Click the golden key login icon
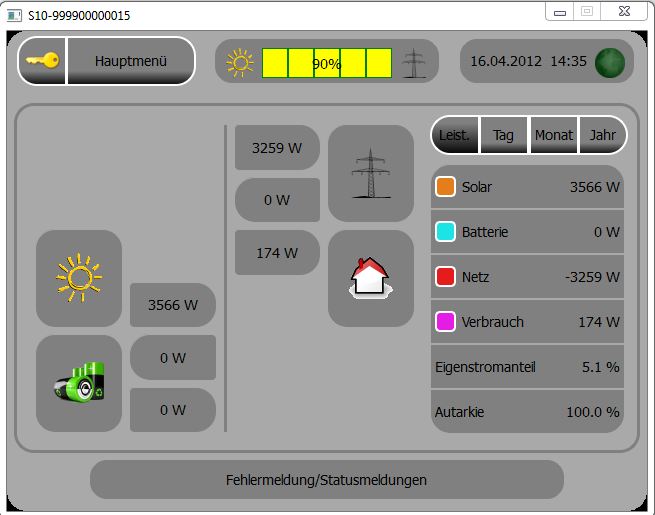 [42, 61]
